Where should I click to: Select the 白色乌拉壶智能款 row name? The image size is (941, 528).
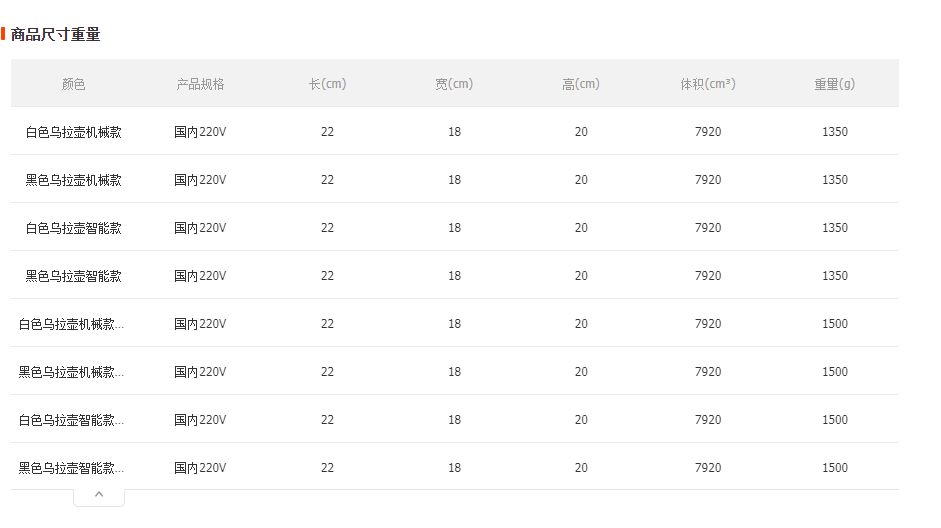click(x=74, y=228)
